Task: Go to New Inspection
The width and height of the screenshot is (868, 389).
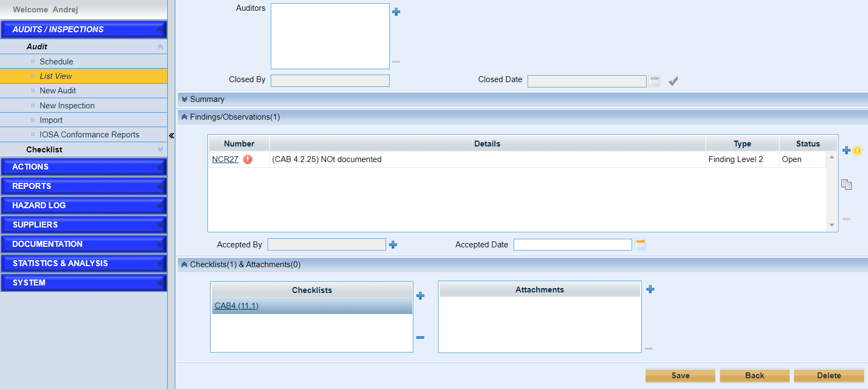Action: pyautogui.click(x=84, y=106)
